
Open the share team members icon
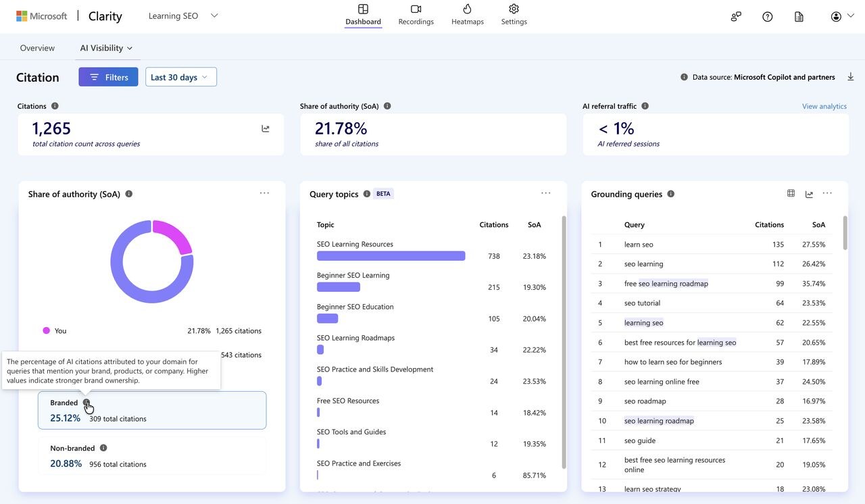[x=737, y=16]
